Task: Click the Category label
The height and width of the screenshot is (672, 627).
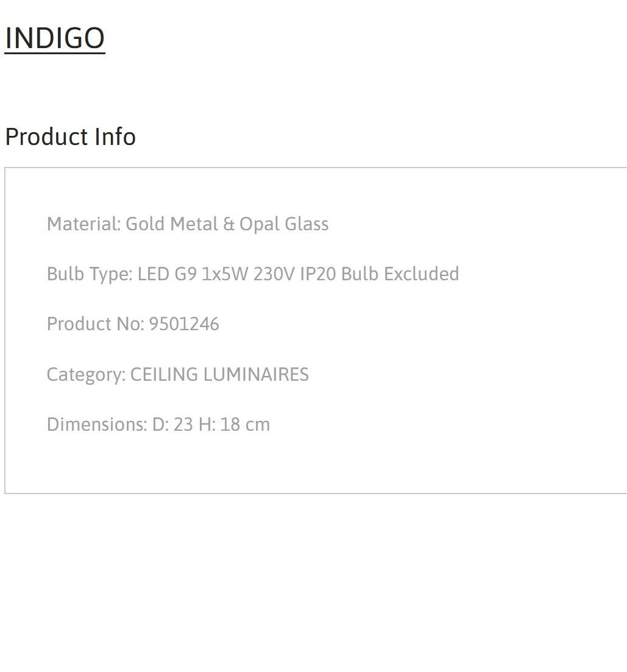Action: pos(86,375)
